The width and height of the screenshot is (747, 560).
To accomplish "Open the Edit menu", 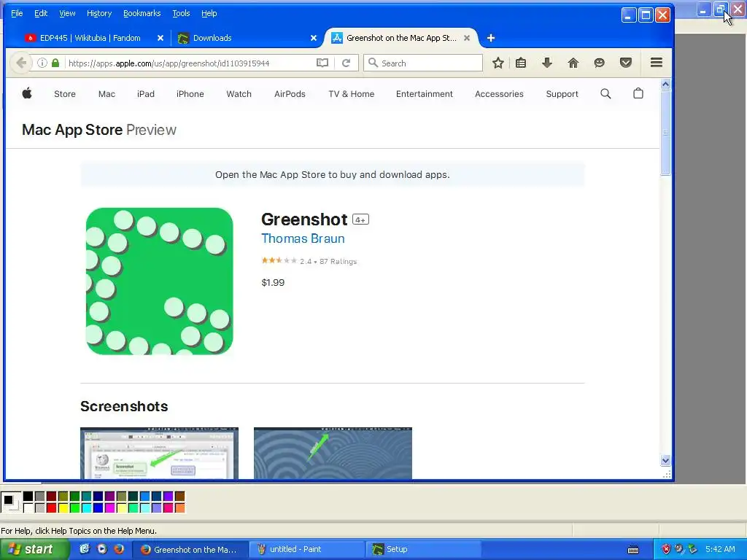I will coord(41,13).
